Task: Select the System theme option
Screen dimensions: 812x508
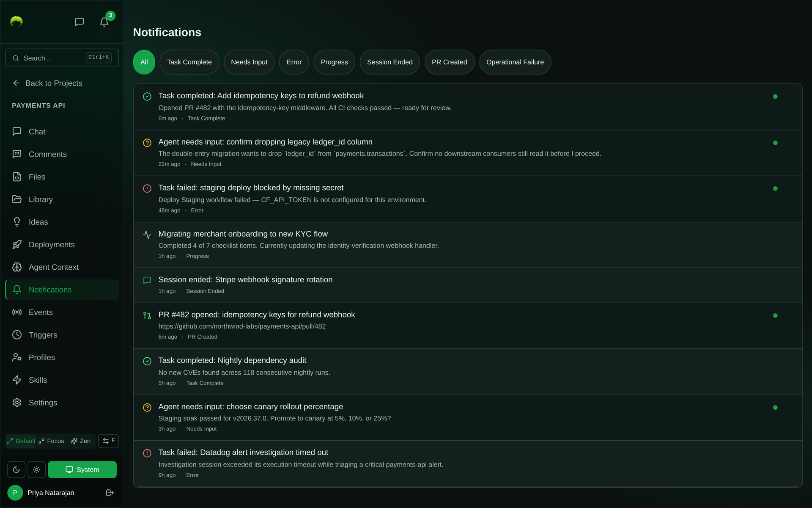Action: (82, 469)
